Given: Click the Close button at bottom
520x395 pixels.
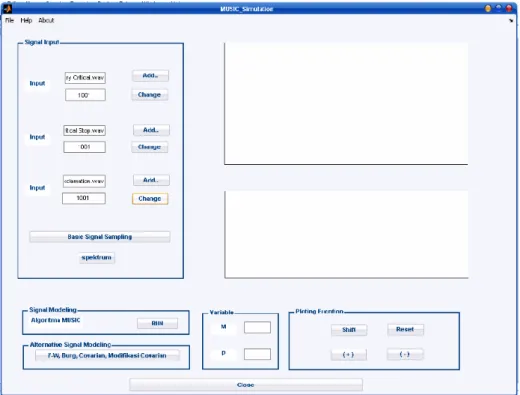Looking at the screenshot, I should (246, 385).
